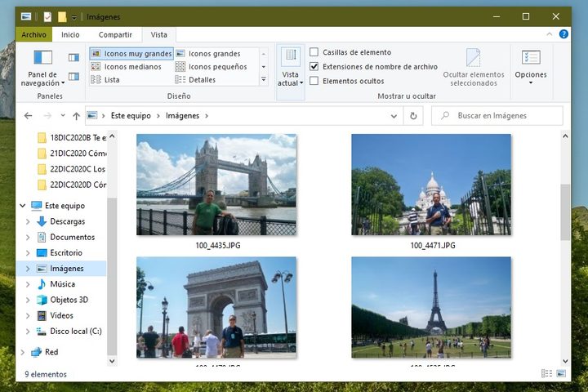Enable Elementos ocultos checkbox
The width and height of the screenshot is (588, 392).
point(314,81)
